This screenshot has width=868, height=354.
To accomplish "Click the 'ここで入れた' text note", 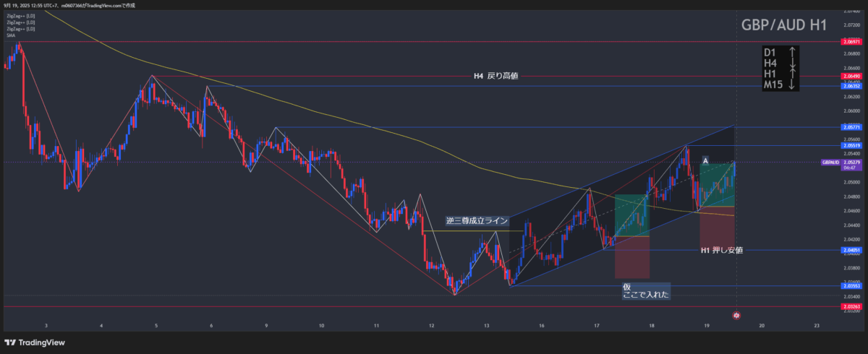I will pyautogui.click(x=646, y=294).
